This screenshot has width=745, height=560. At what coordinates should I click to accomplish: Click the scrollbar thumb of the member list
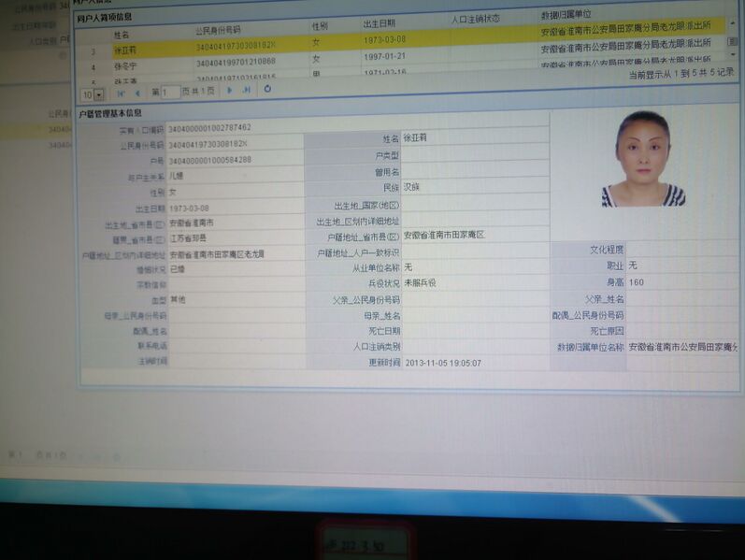[732, 42]
